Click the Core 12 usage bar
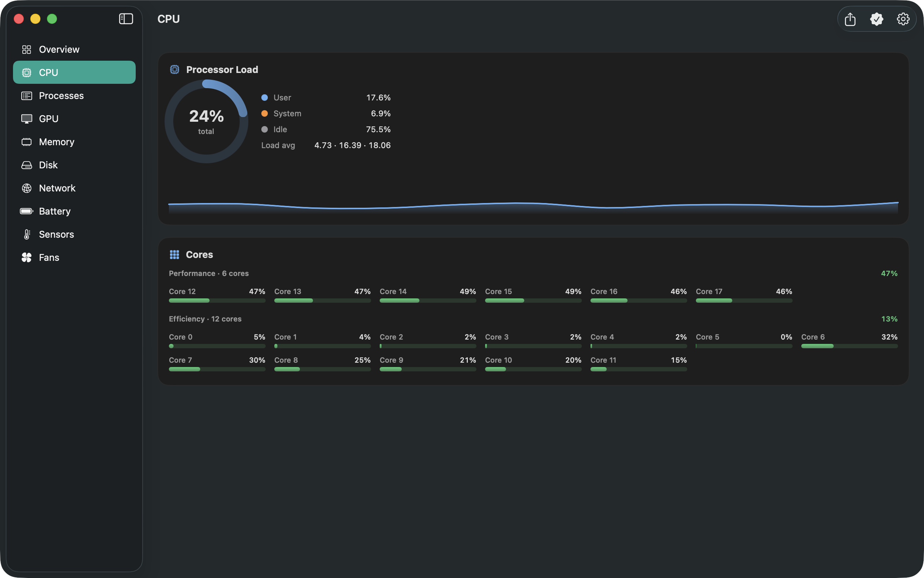924x578 pixels. [x=217, y=301]
